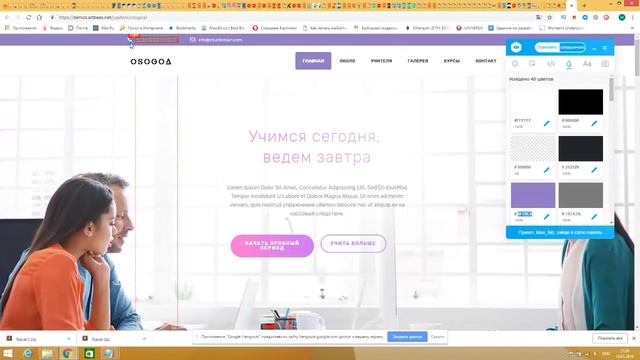The height and width of the screenshot is (360, 640).
Task: Select the gray color swatch
Action: (x=580, y=195)
